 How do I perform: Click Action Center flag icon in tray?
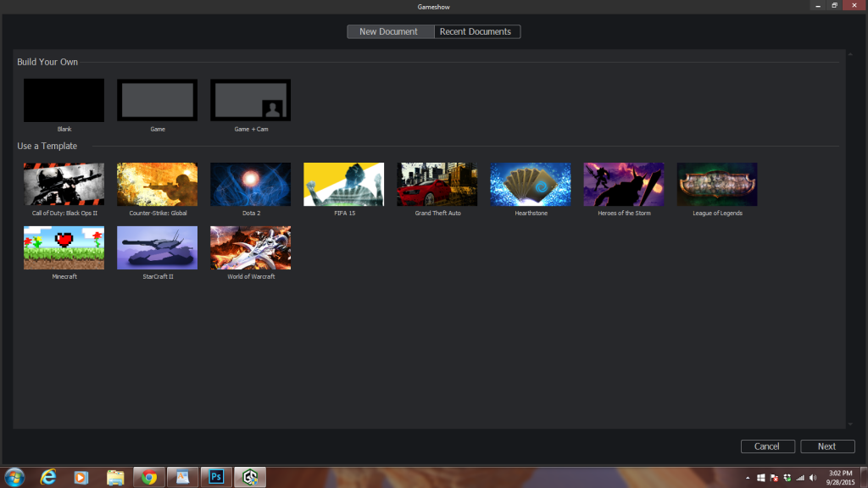pyautogui.click(x=774, y=478)
